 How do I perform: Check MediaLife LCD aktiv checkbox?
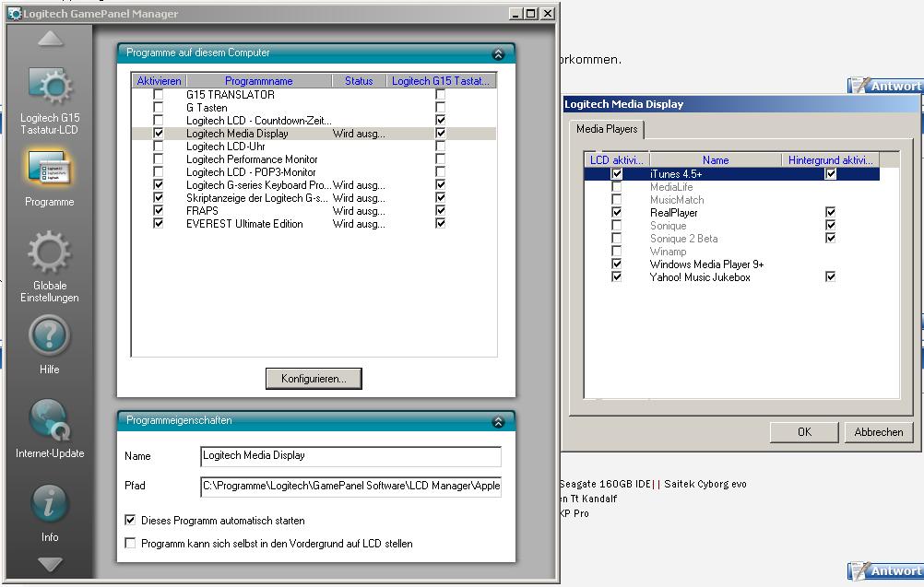click(616, 187)
